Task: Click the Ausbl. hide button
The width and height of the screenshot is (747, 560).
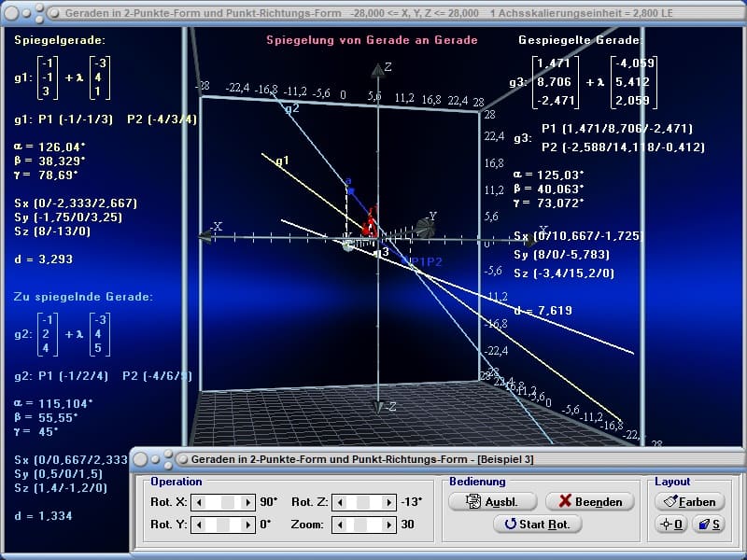Action: pos(493,501)
